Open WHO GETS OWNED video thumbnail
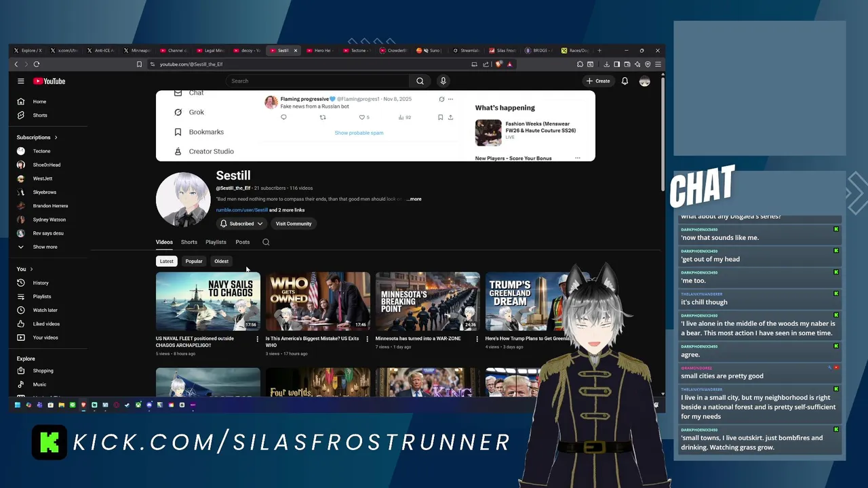 point(318,302)
